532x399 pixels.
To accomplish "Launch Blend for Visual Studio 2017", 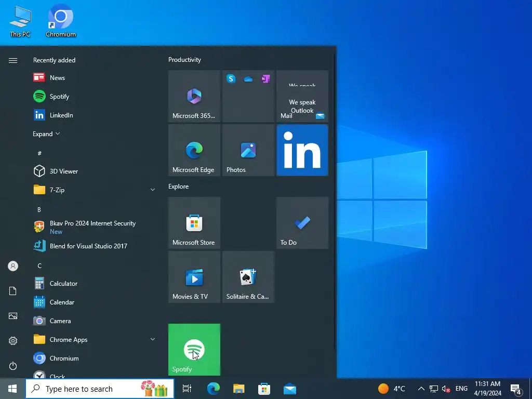I will (x=95, y=246).
